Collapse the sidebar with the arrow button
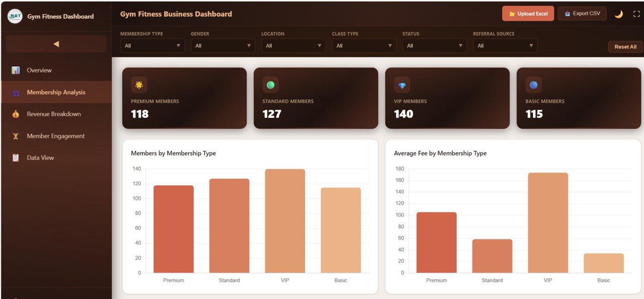This screenshot has height=299, width=644. click(x=55, y=43)
